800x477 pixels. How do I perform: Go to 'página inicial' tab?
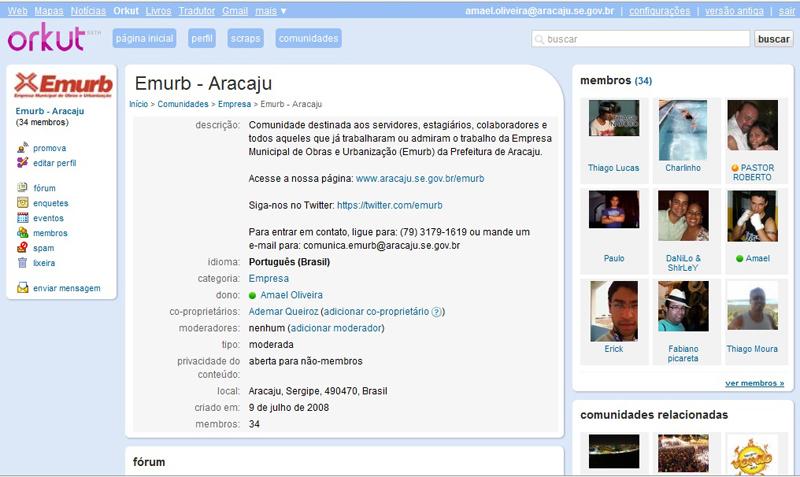(144, 39)
